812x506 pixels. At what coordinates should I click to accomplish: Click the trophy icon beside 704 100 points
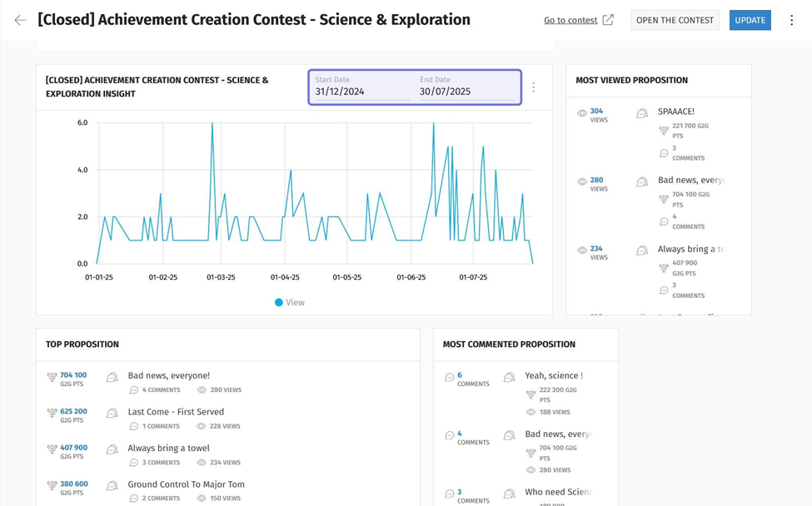[52, 377]
